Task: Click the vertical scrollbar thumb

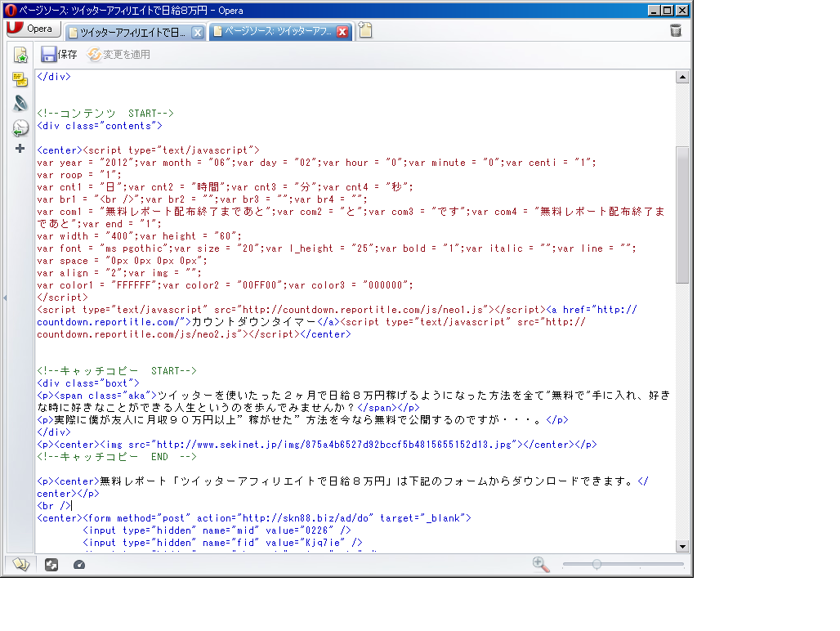Action: 682,215
